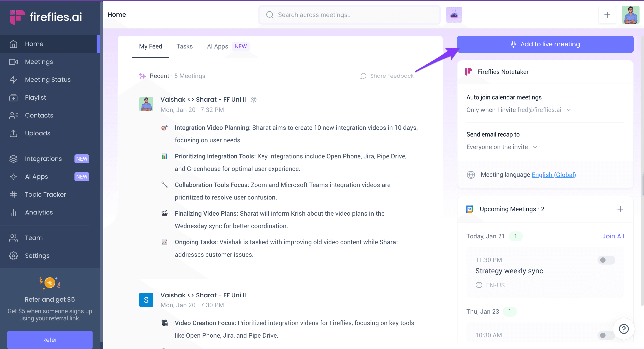Open AI Apps in the sidebar
Screen dimensions: 644x349
[x=50, y=177]
